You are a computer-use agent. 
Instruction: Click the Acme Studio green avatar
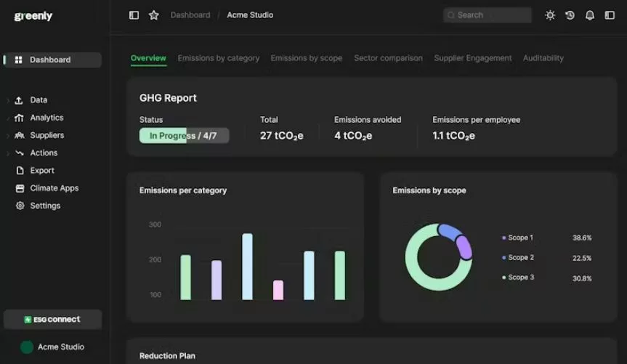pos(27,347)
